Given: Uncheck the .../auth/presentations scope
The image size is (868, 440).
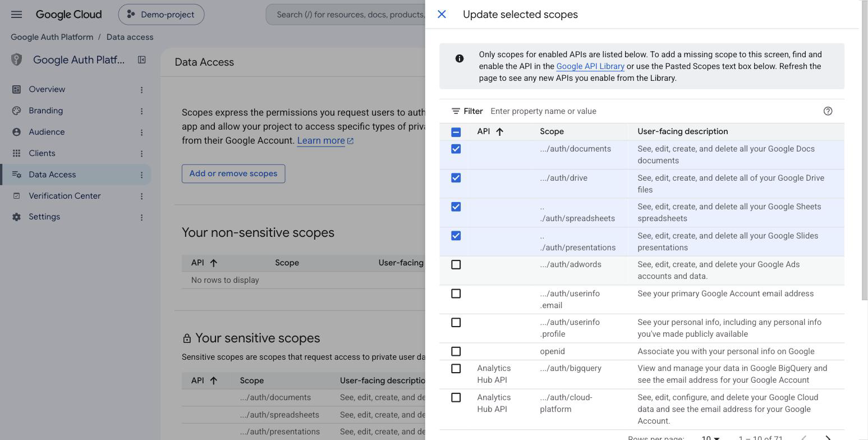Looking at the screenshot, I should 456,236.
